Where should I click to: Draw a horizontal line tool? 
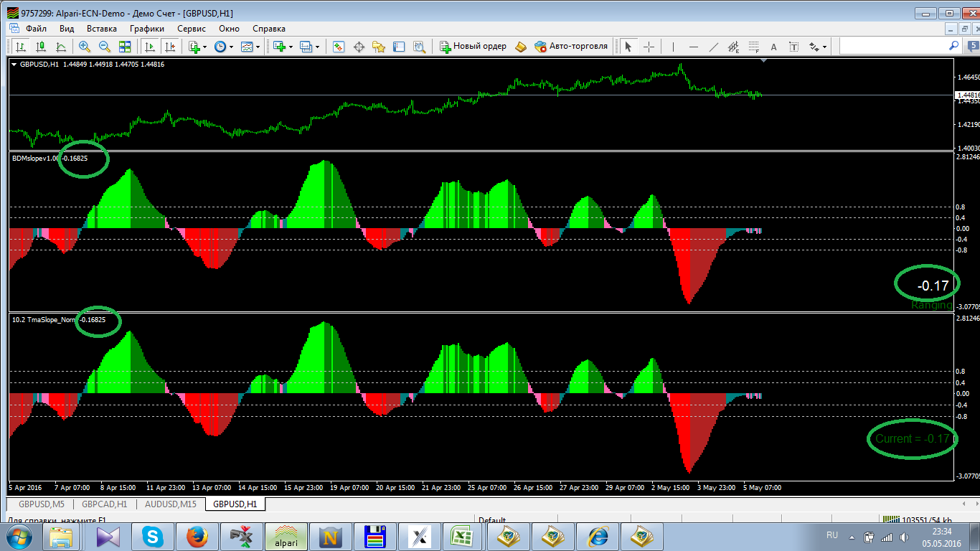click(693, 47)
